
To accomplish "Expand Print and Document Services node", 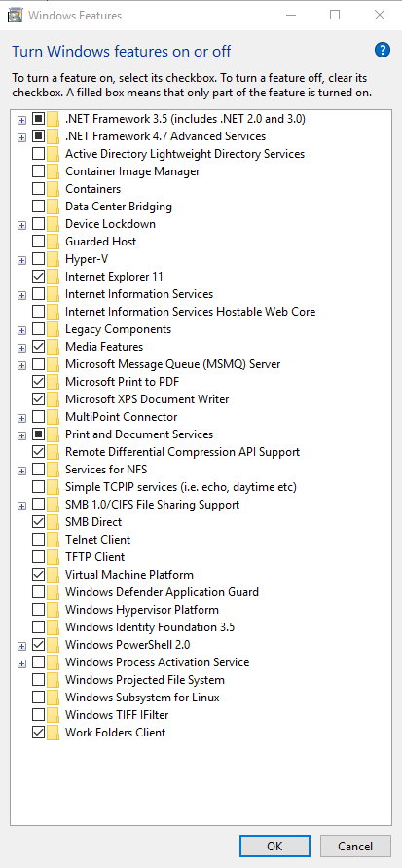I will click(x=21, y=435).
